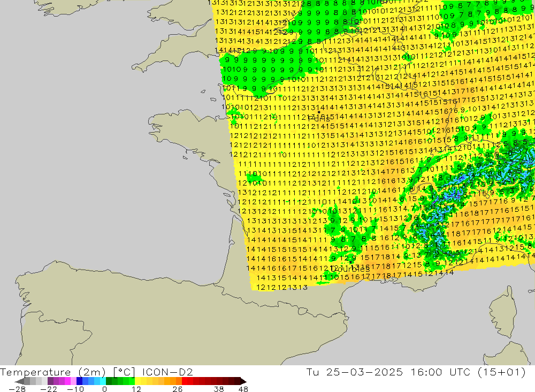
Task: Click the -28 legend value
Action: pyautogui.click(x=17, y=389)
